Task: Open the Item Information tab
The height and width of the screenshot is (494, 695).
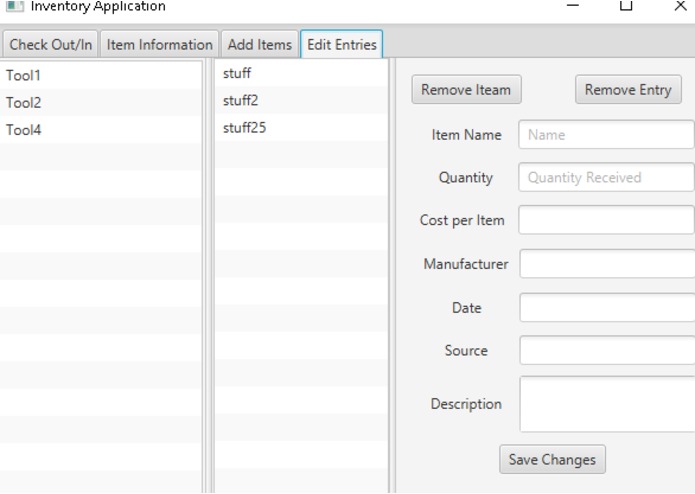Action: tap(160, 44)
